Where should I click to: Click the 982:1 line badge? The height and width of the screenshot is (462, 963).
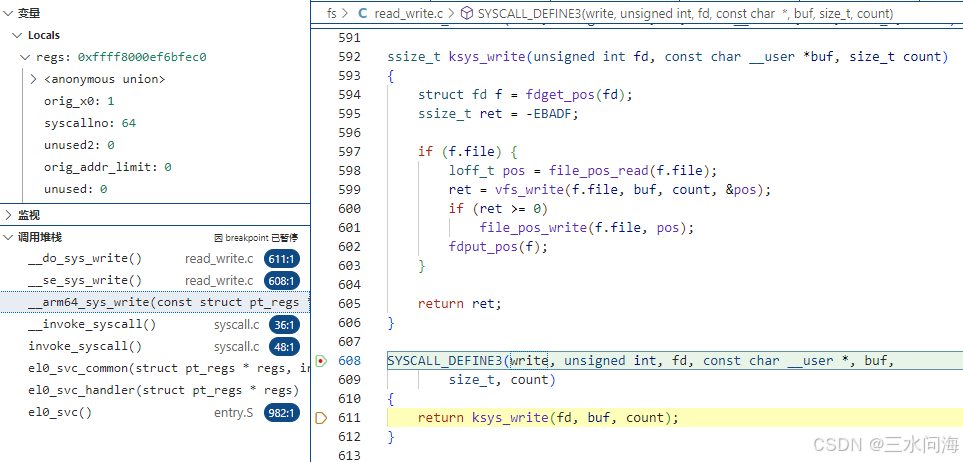[x=282, y=413]
